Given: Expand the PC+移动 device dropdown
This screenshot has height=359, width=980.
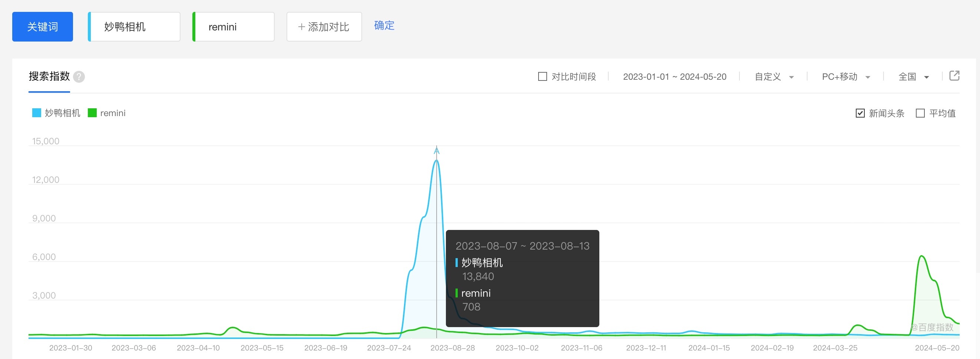Looking at the screenshot, I should [x=846, y=77].
